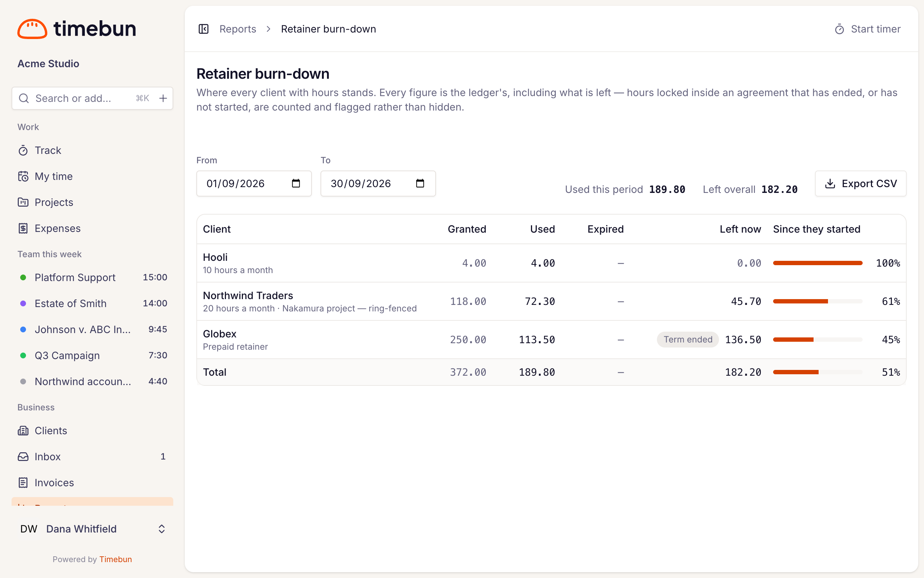The image size is (924, 578).
Task: Click the DW avatar initials
Action: [29, 529]
